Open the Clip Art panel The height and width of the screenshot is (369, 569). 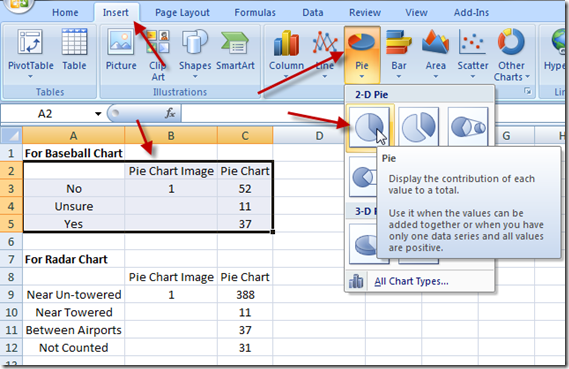[158, 54]
